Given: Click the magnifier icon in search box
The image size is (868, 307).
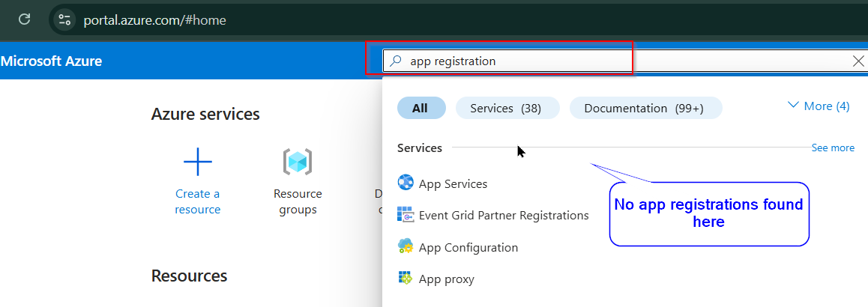Looking at the screenshot, I should [395, 61].
